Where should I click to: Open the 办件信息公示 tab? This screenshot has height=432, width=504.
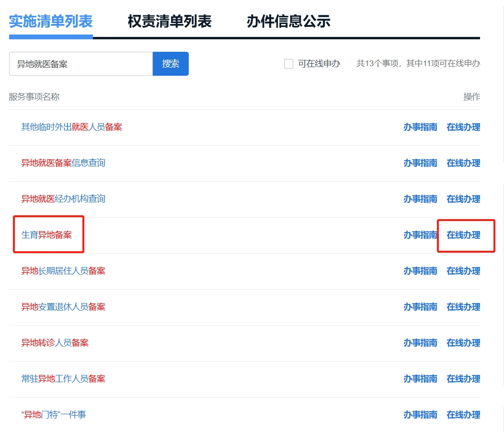point(289,21)
